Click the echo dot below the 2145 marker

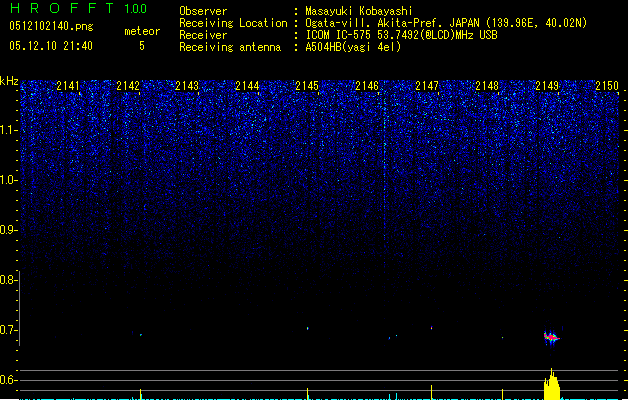point(308,328)
